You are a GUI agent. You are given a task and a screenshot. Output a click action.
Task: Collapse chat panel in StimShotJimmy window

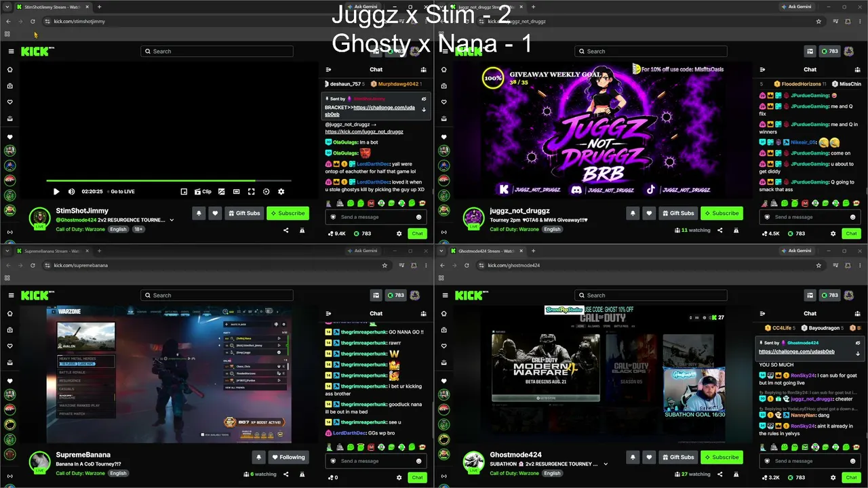click(x=328, y=69)
